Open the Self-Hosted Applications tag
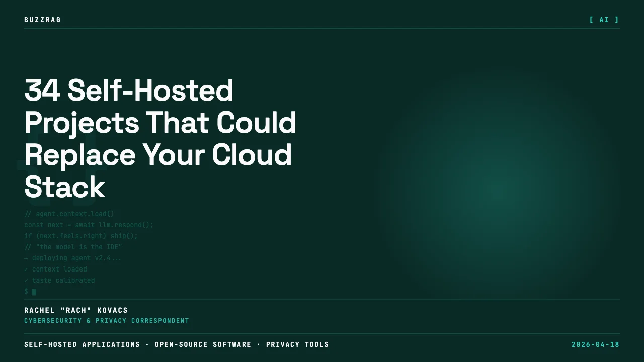This screenshot has width=644, height=362. pos(82,345)
